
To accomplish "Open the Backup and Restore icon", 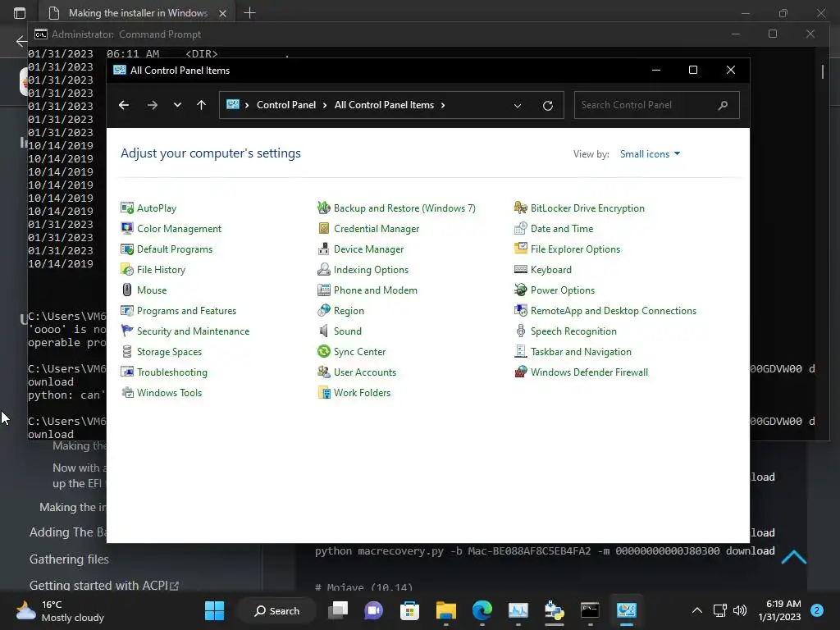I will [323, 208].
